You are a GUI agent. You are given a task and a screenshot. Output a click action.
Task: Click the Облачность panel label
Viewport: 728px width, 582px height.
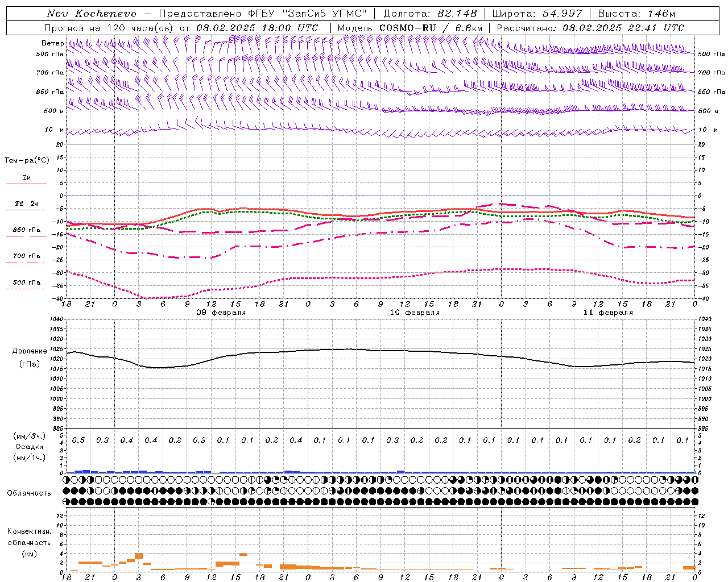(29, 493)
